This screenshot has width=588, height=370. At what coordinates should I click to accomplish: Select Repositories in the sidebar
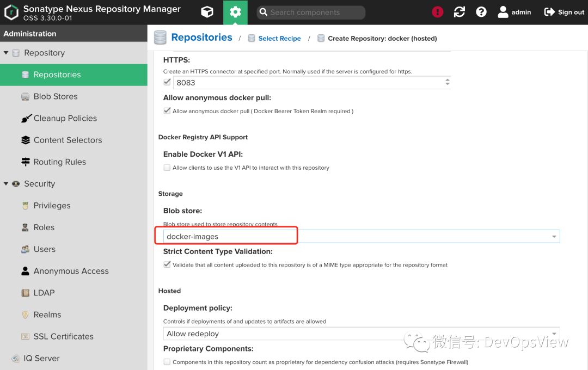click(73, 75)
